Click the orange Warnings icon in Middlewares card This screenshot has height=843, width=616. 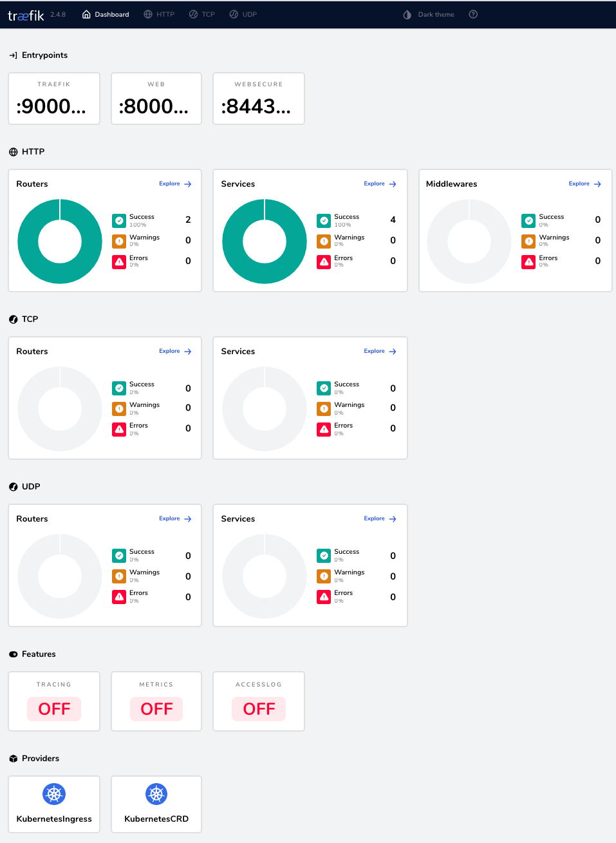(x=528, y=241)
